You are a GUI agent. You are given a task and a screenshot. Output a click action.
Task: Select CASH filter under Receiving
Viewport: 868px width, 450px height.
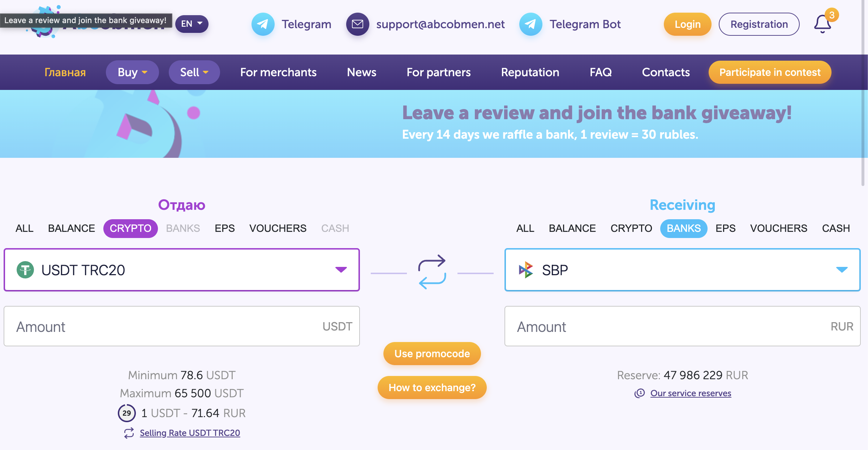tap(835, 228)
